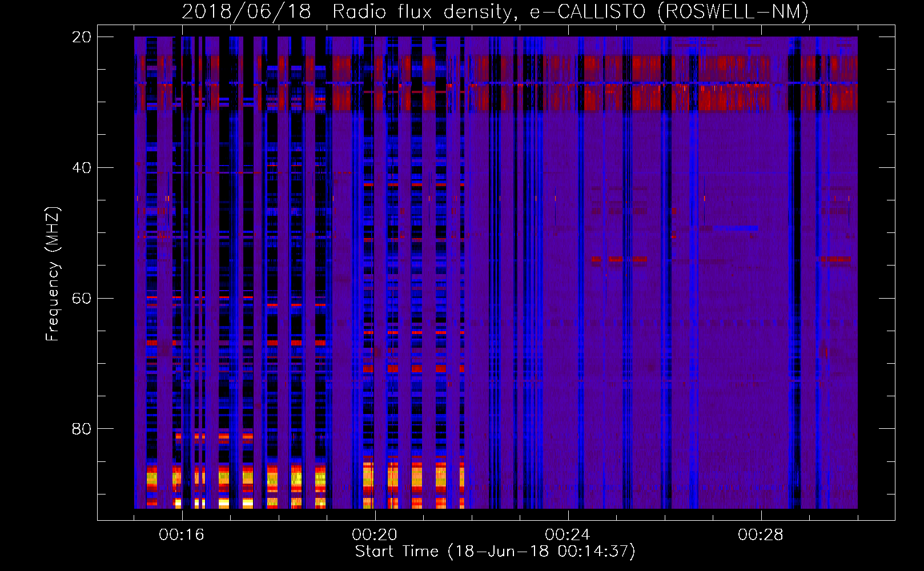Click the '00:16' time tick label

[182, 535]
